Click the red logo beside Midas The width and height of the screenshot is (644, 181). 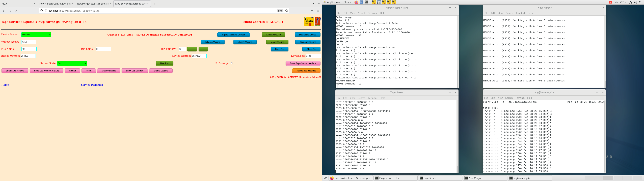(x=317, y=21)
